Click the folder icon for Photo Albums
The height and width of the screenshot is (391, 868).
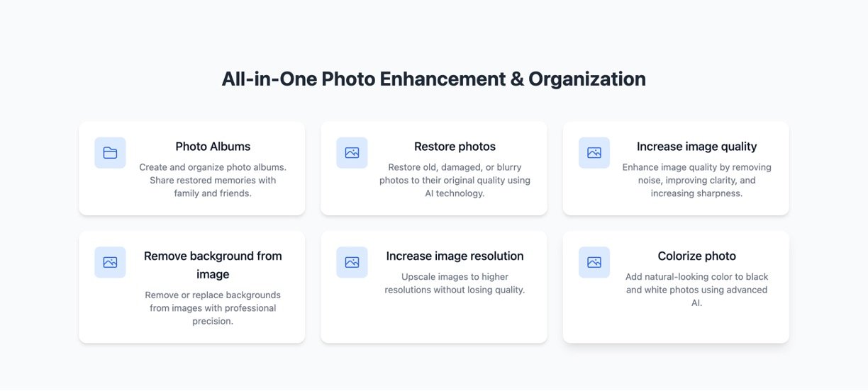click(x=110, y=153)
